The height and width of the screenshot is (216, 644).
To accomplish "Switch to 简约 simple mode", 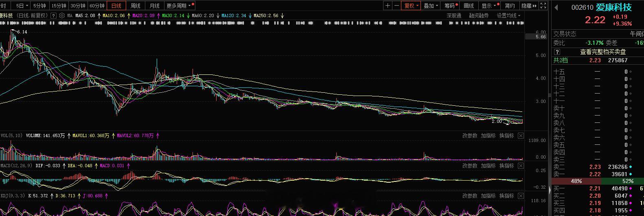I will [510, 6].
